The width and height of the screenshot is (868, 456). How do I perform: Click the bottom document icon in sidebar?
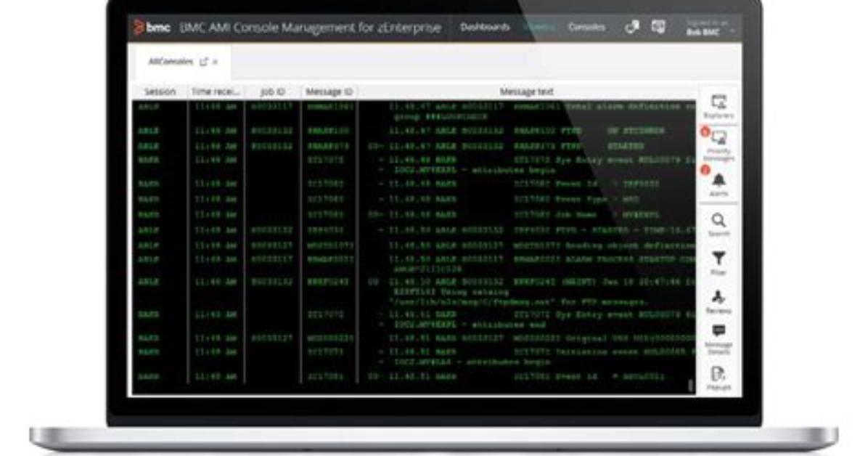click(x=718, y=374)
